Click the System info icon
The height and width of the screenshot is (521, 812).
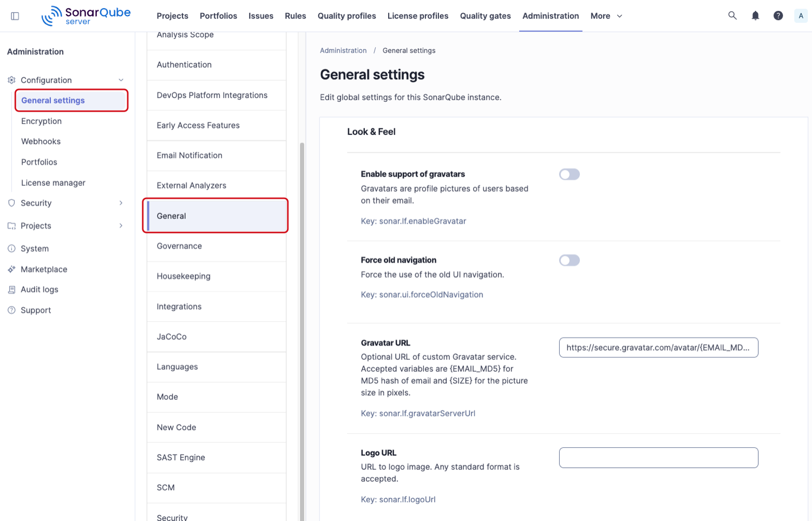click(11, 249)
